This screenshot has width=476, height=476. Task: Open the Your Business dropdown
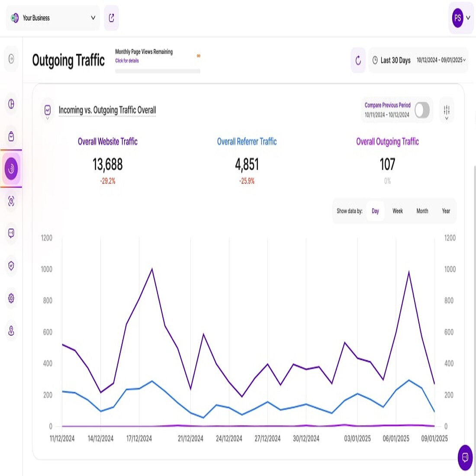[x=52, y=18]
